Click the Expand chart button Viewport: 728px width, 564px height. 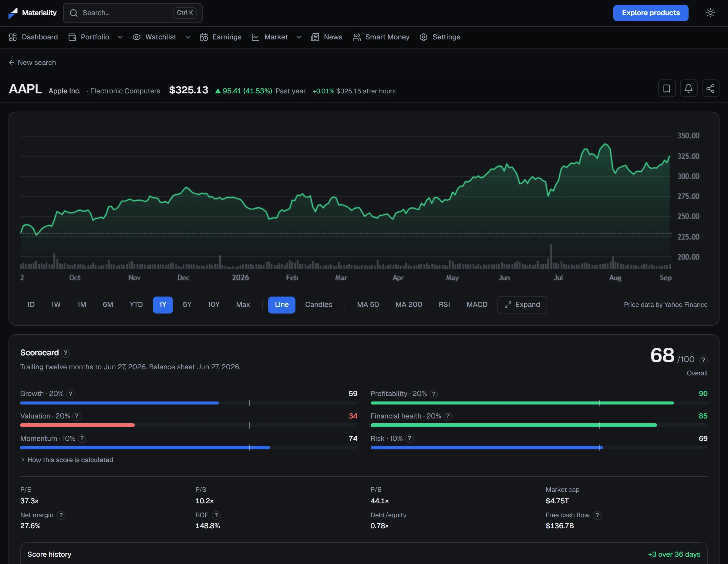tap(522, 305)
